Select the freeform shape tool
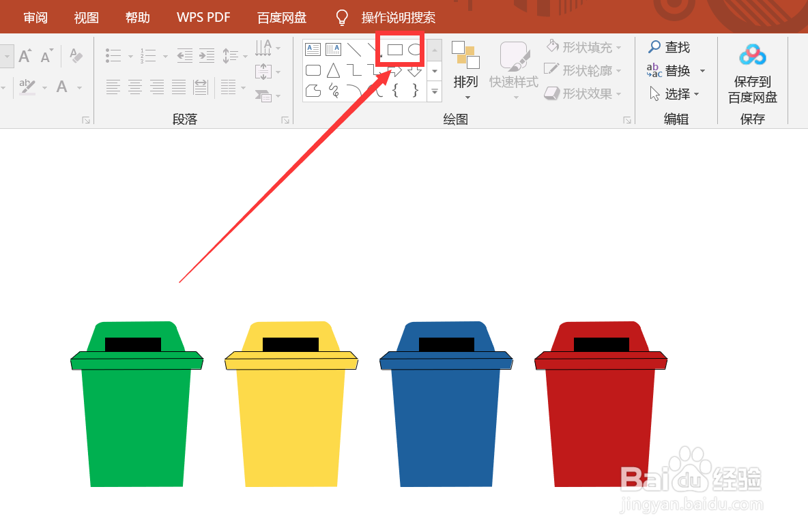 313,91
